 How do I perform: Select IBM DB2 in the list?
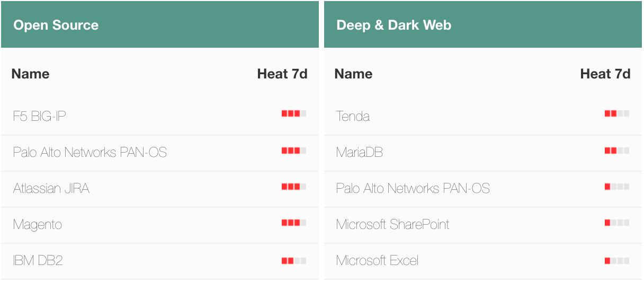point(38,260)
